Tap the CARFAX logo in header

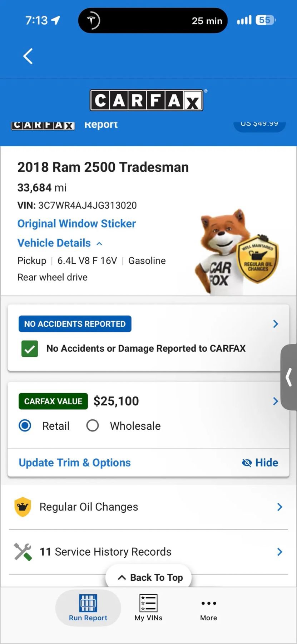point(147,100)
